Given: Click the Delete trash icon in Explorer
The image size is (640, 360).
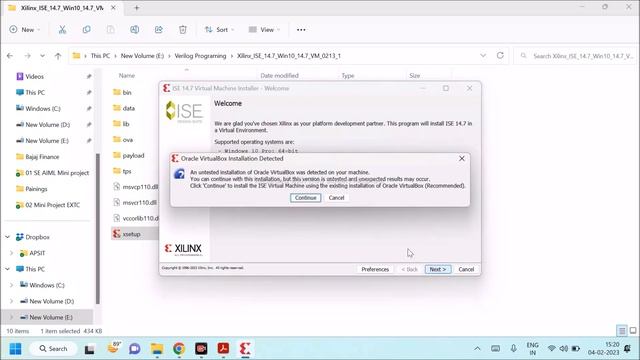Looking at the screenshot, I should [182, 29].
